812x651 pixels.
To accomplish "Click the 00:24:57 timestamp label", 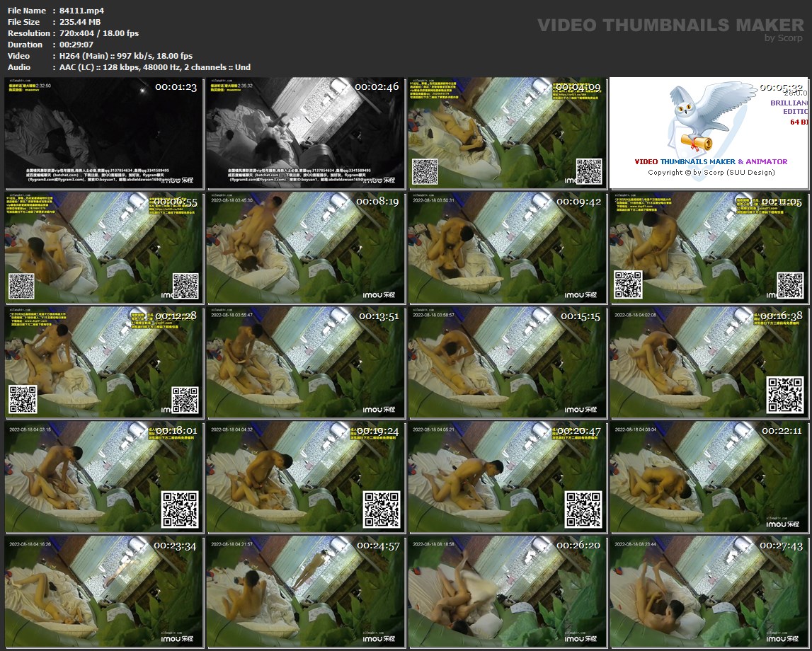I will 377,546.
